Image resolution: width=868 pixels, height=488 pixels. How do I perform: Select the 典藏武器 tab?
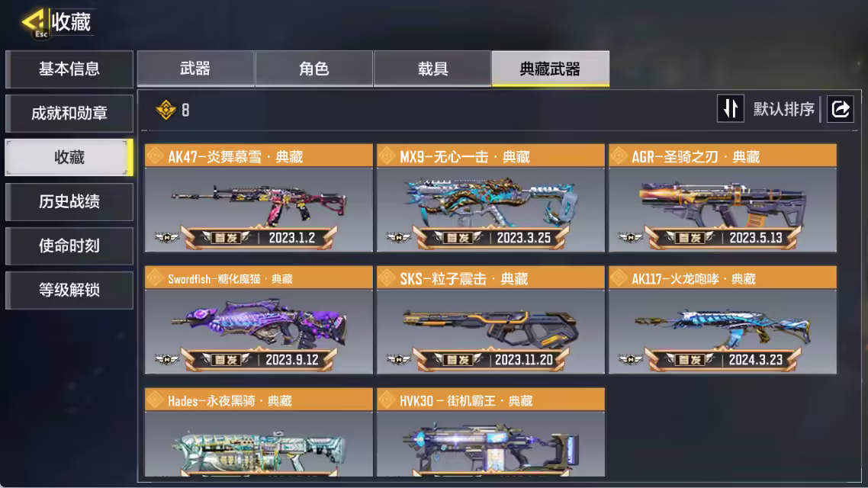[x=551, y=69]
